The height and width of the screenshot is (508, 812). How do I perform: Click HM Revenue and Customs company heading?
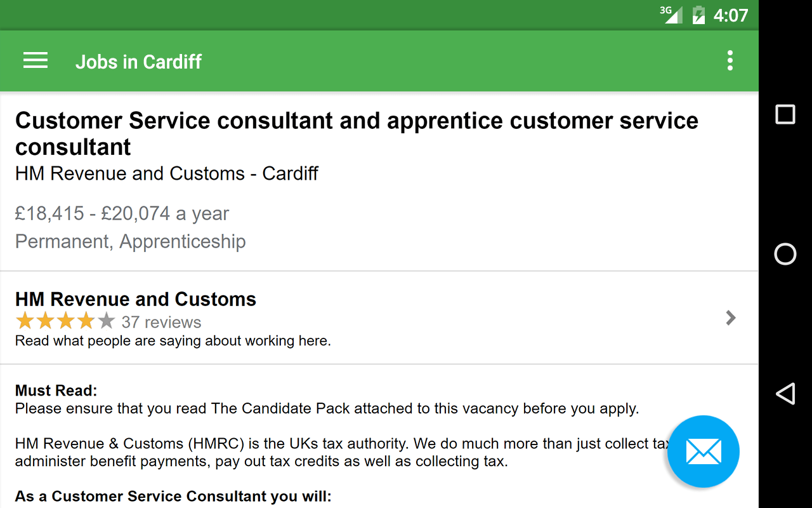coord(136,299)
